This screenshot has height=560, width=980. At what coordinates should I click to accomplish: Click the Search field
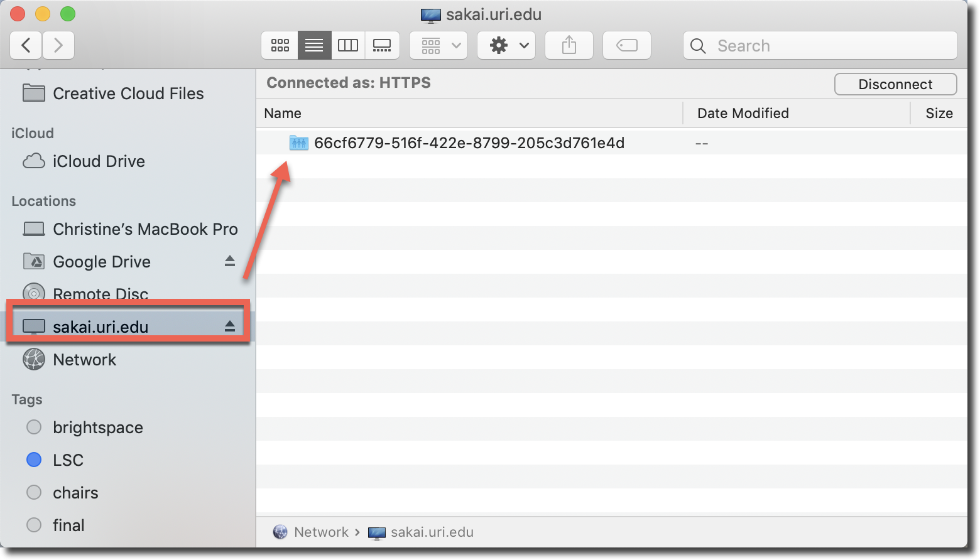click(x=820, y=45)
